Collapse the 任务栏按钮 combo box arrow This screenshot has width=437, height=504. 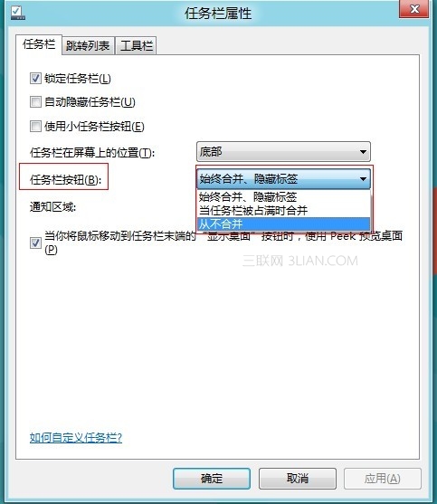363,178
